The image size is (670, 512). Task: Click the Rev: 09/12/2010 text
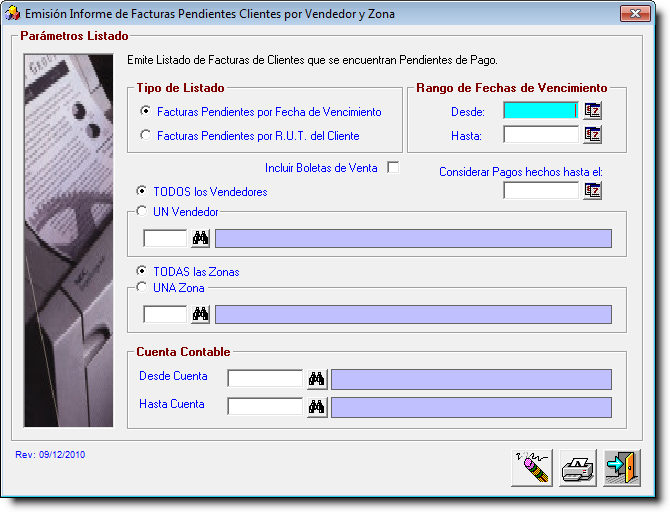pos(50,455)
